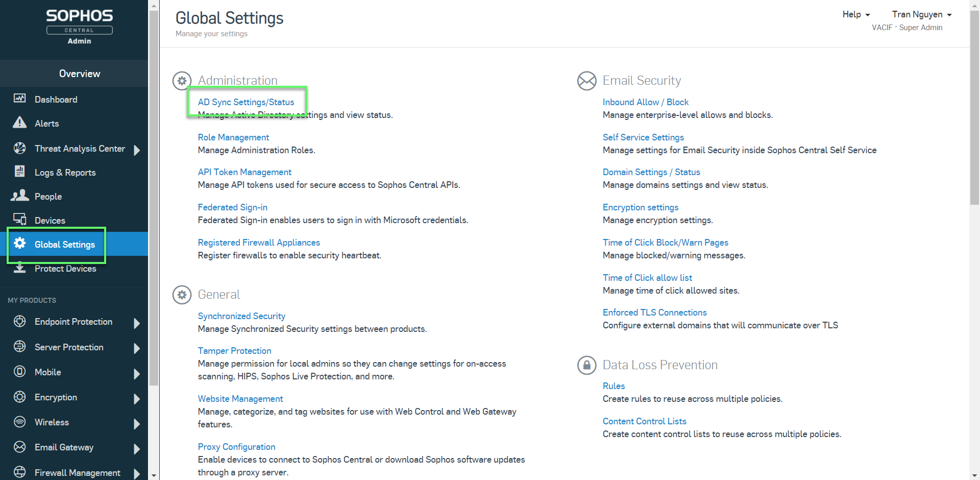
Task: Expand the Wireless submenu arrow
Action: [137, 423]
